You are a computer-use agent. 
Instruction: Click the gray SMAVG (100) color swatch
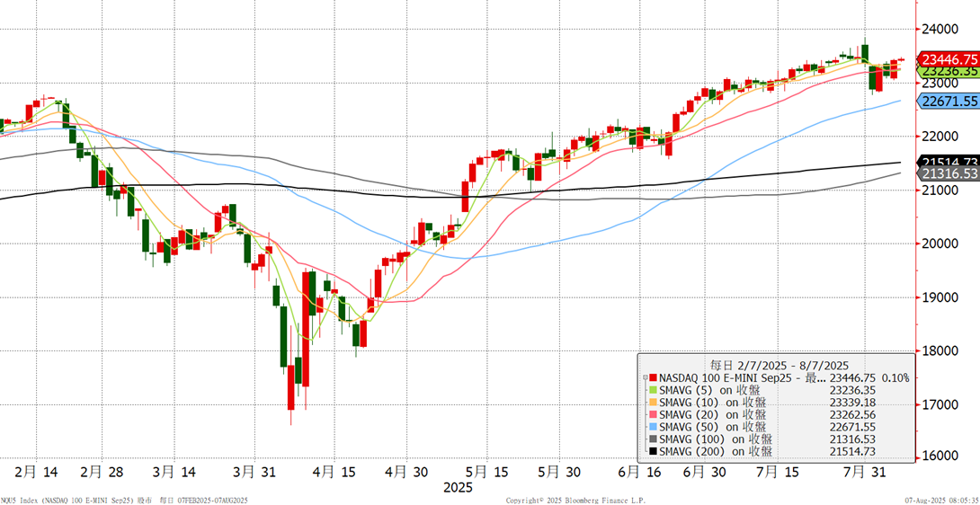[654, 439]
